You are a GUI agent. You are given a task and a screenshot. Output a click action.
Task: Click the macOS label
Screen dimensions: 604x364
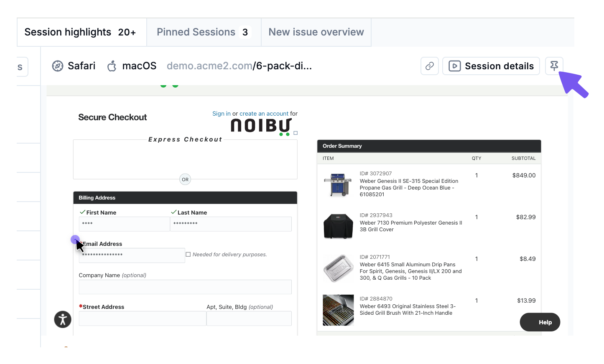(139, 66)
